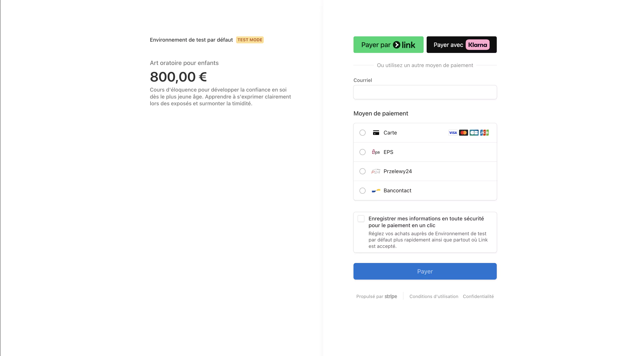
Task: Click the blue Payer button
Action: click(x=425, y=271)
